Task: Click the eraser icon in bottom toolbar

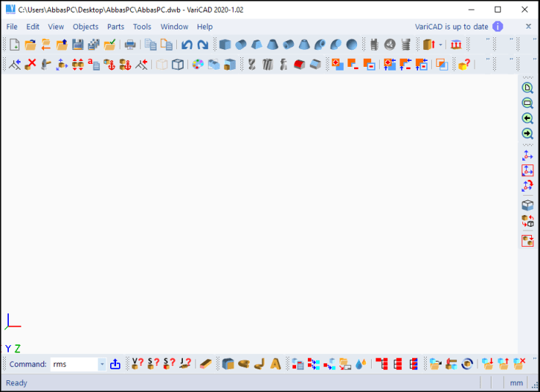Action: pos(206,364)
